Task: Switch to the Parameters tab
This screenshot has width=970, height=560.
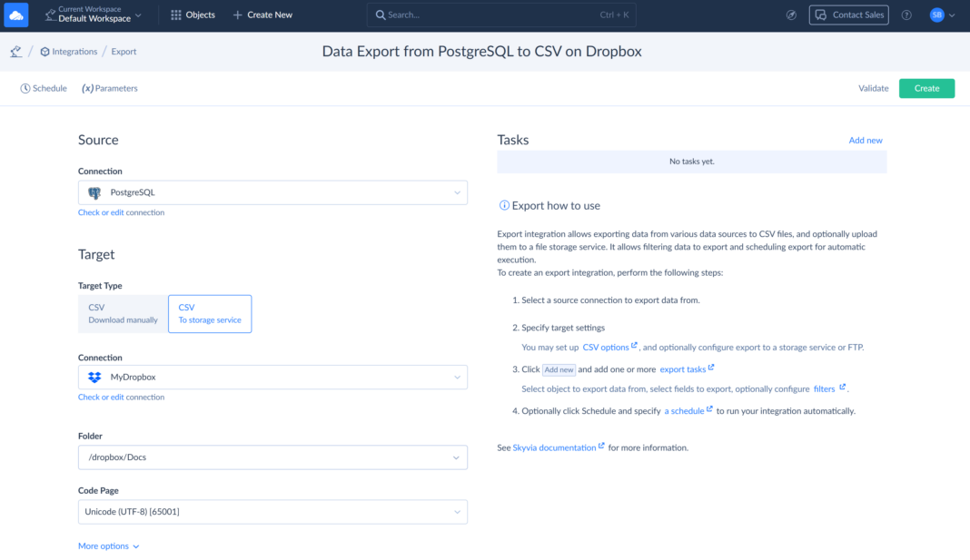Action: pos(109,88)
